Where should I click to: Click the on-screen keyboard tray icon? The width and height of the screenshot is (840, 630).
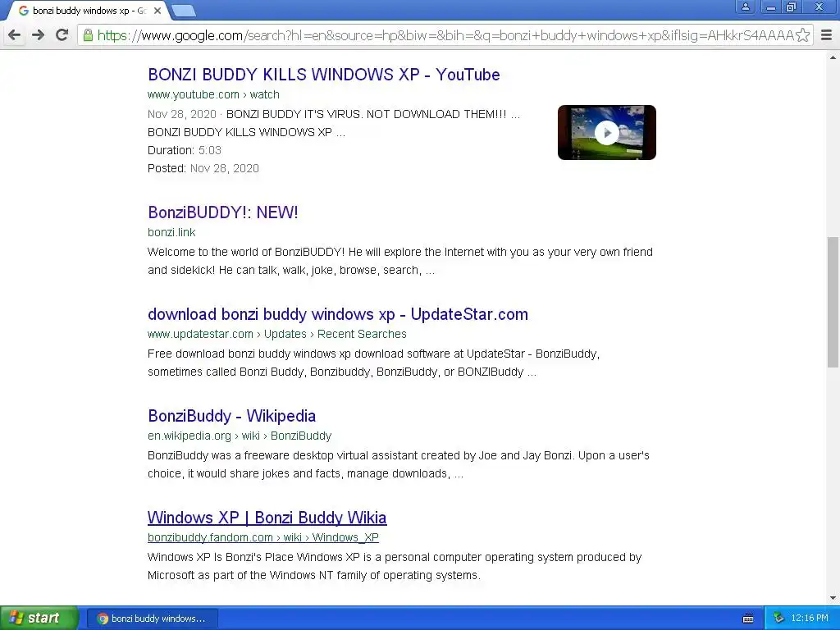(748, 619)
